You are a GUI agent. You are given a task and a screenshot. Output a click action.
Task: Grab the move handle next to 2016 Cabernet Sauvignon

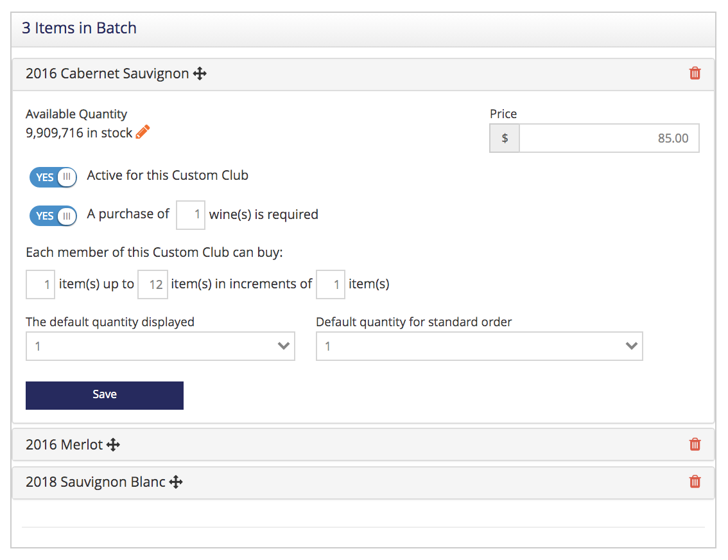200,73
